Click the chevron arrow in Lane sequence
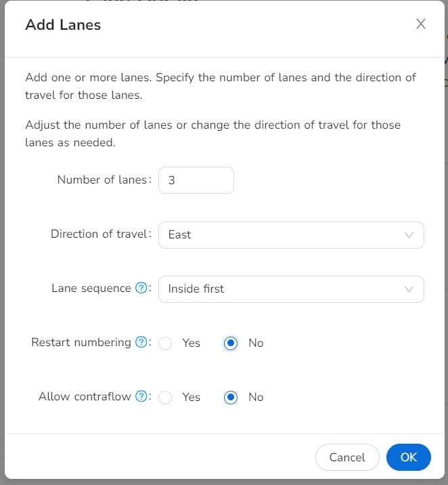The height and width of the screenshot is (485, 448). [409, 289]
